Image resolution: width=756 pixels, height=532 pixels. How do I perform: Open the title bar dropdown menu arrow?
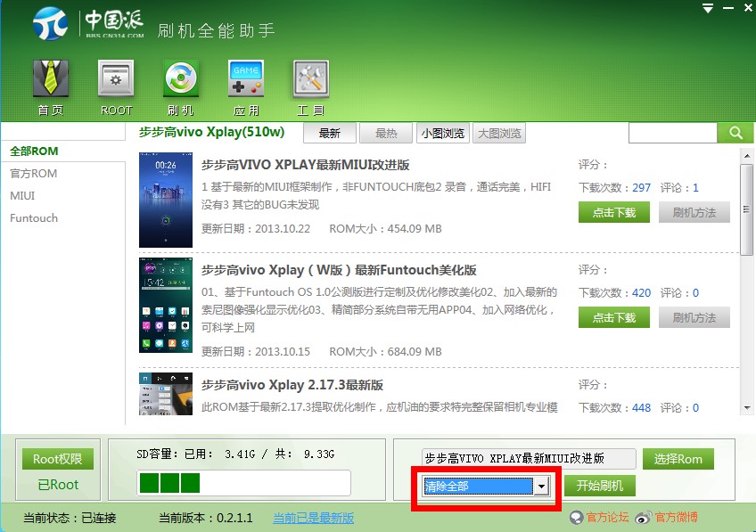708,8
